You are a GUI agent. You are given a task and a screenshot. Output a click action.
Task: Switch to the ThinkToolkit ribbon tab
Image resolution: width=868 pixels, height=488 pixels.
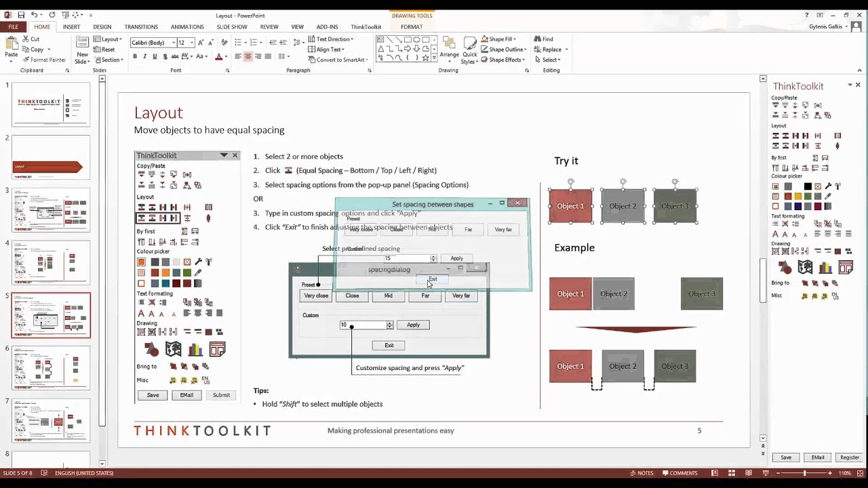coord(366,27)
